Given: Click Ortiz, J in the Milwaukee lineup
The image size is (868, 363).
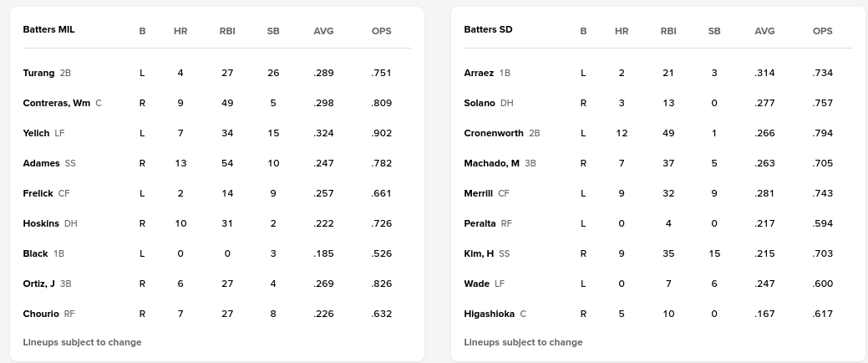Looking at the screenshot, I should (38, 284).
